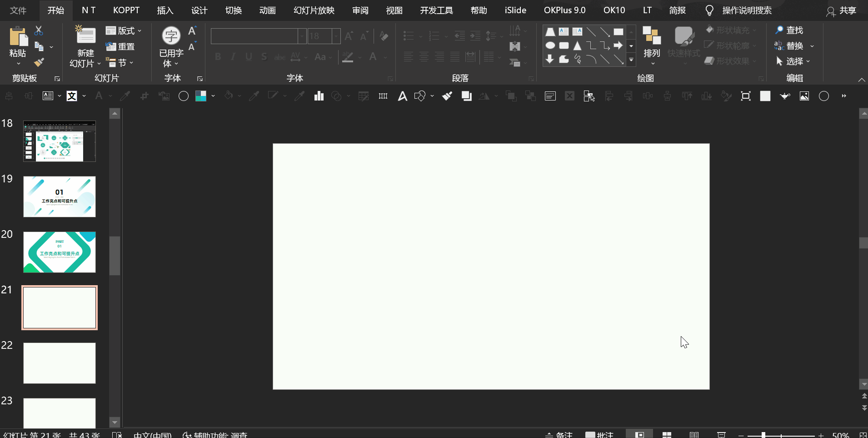This screenshot has width=868, height=438.
Task: Select the trapezoid shape in shapes gallery
Action: (x=550, y=32)
